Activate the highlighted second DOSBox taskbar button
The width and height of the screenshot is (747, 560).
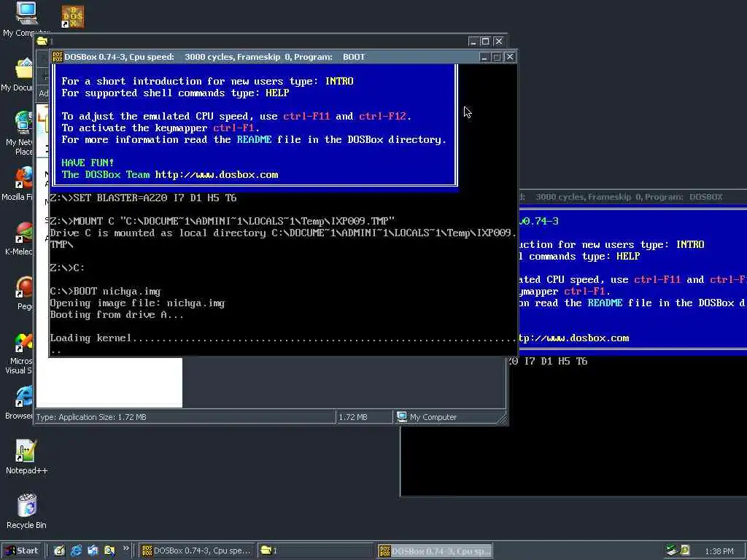[435, 551]
